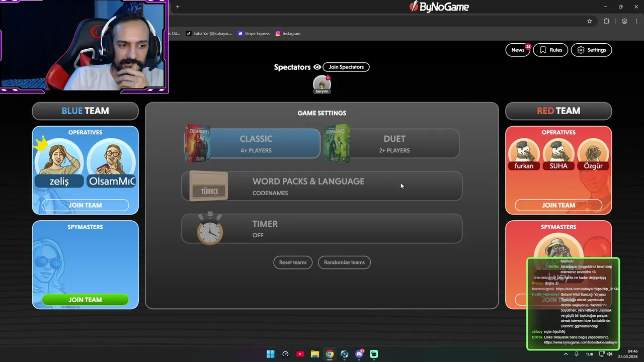
Task: Click Randomize teams button
Action: point(344,262)
